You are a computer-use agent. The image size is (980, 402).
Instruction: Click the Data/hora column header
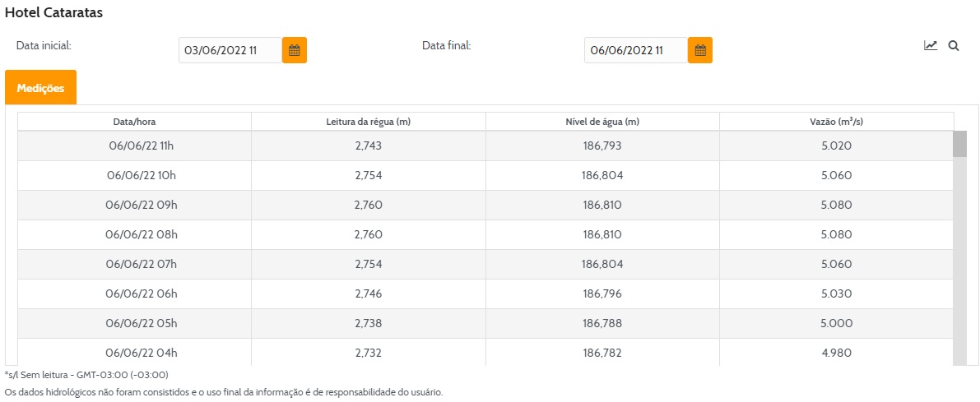pyautogui.click(x=134, y=122)
